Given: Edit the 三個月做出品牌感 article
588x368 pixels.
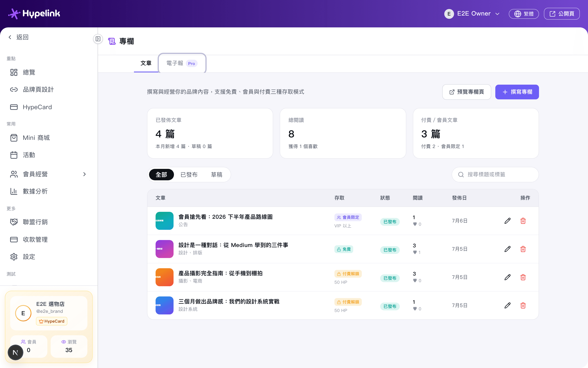Looking at the screenshot, I should (x=507, y=305).
